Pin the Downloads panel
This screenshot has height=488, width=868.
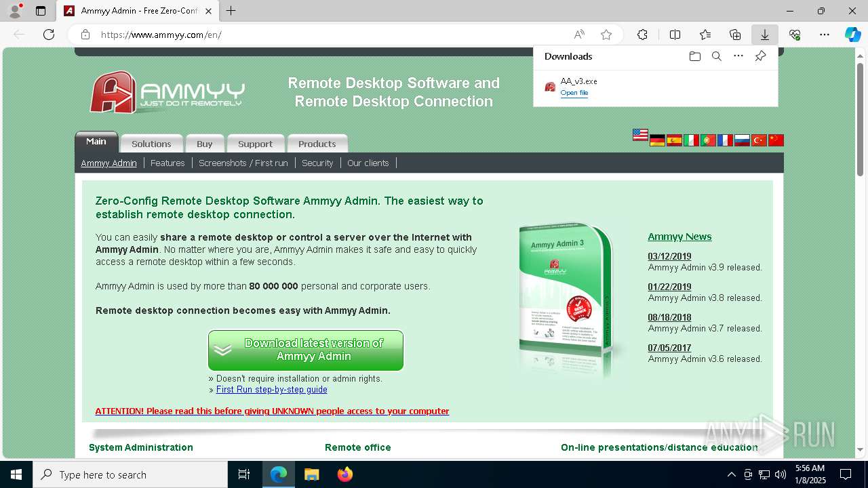click(x=760, y=56)
